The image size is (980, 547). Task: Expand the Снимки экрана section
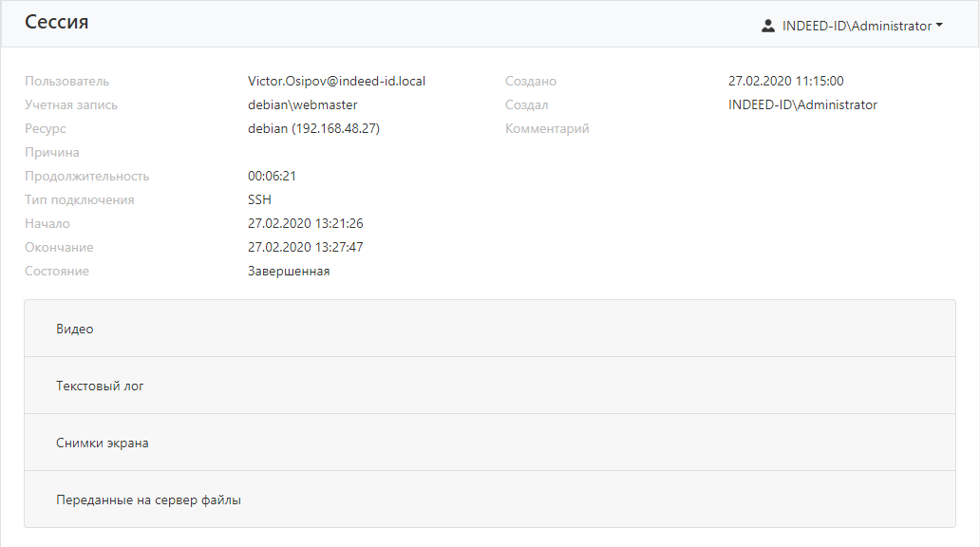click(x=490, y=443)
